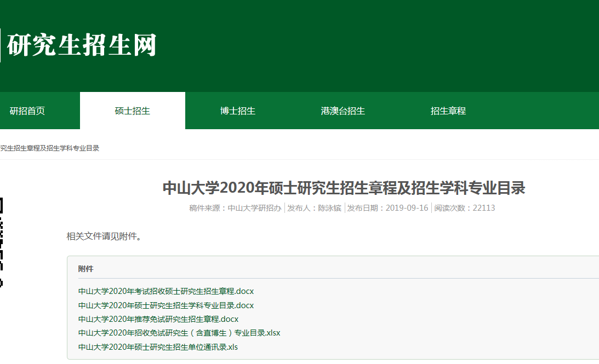Switch to the 港澳台招生 navigation tab
Screen dimensions: 599x364
(343, 111)
